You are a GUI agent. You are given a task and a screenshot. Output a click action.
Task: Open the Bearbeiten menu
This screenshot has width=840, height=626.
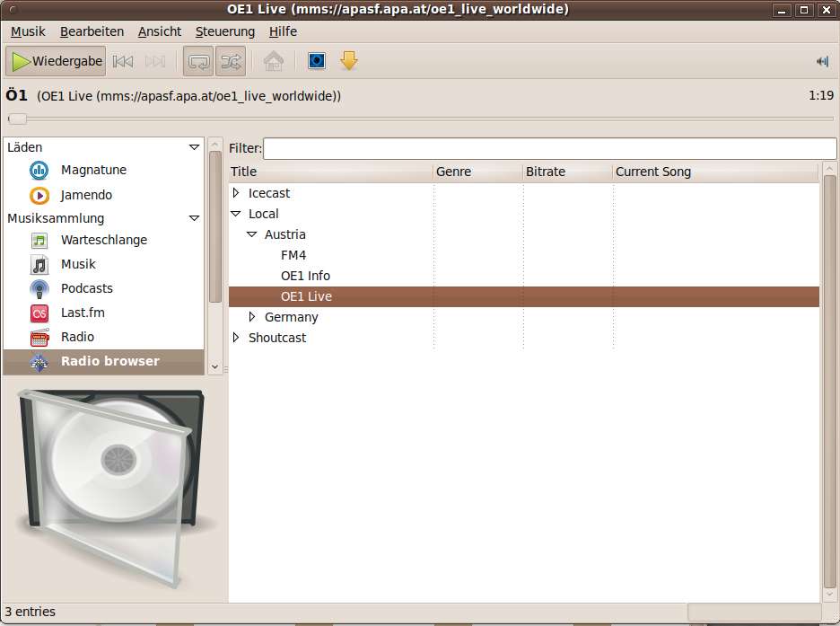point(92,31)
